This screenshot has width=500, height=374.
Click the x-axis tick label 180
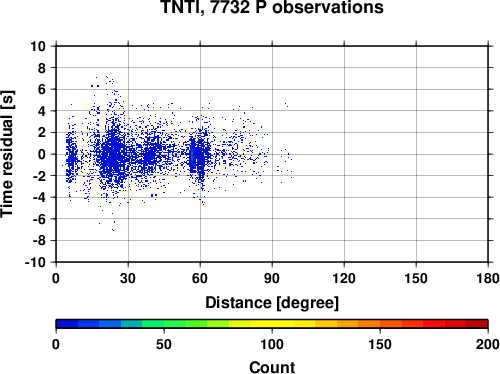[488, 278]
